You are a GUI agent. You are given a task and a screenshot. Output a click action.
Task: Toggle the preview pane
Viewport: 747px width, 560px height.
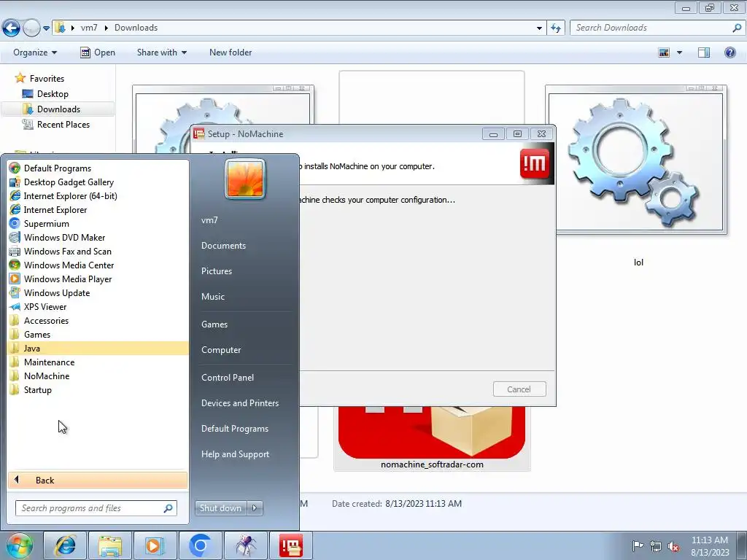point(704,52)
